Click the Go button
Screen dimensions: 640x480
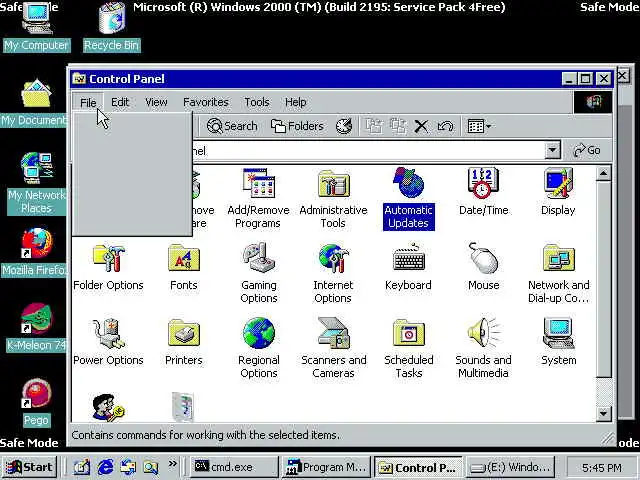tap(587, 151)
